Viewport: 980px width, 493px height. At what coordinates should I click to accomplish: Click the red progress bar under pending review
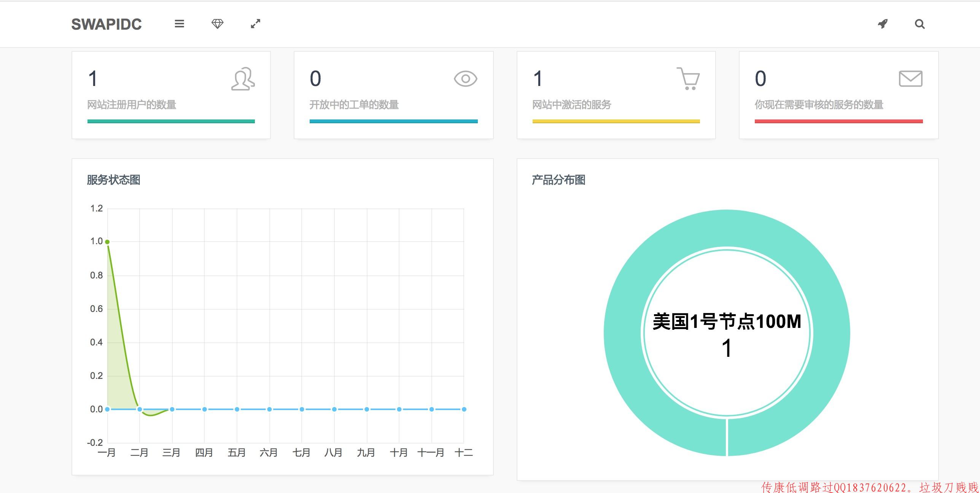(839, 121)
